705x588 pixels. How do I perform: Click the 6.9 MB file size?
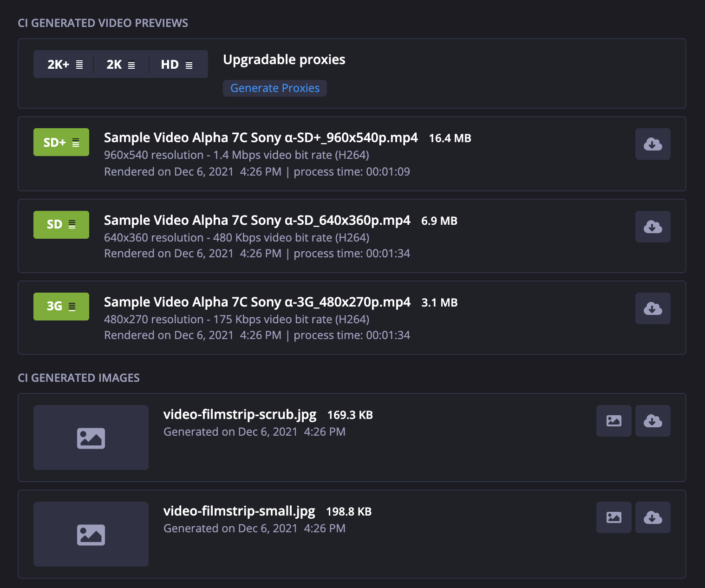coord(439,221)
